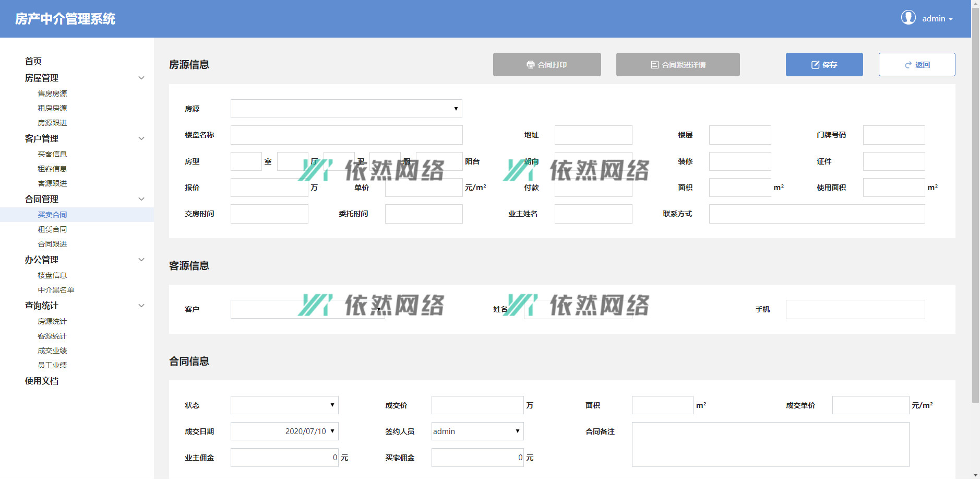
Task: Collapse the 房屋管理 sidebar section chevron
Action: point(141,78)
